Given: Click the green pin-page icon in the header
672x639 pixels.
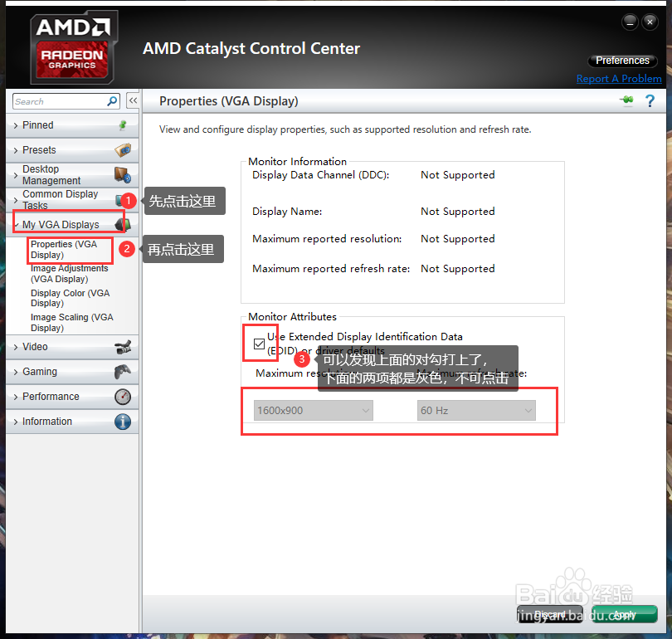Looking at the screenshot, I should [627, 100].
